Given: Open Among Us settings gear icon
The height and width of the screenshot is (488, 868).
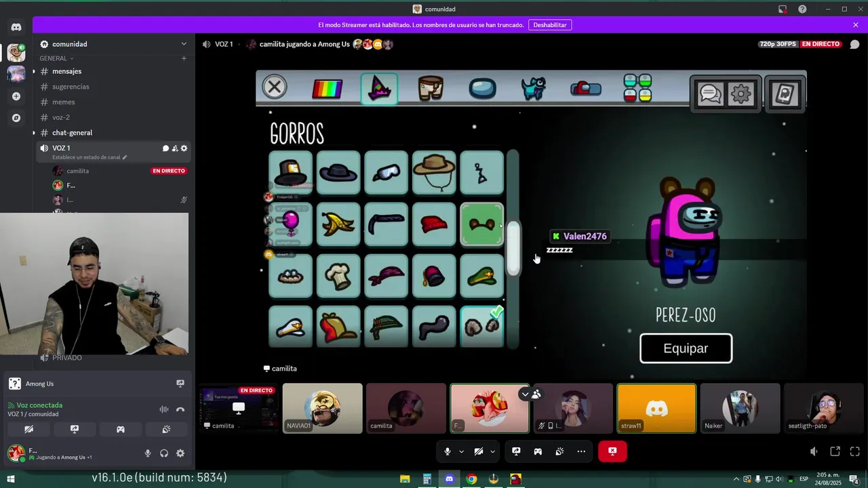Looking at the screenshot, I should pyautogui.click(x=741, y=94).
